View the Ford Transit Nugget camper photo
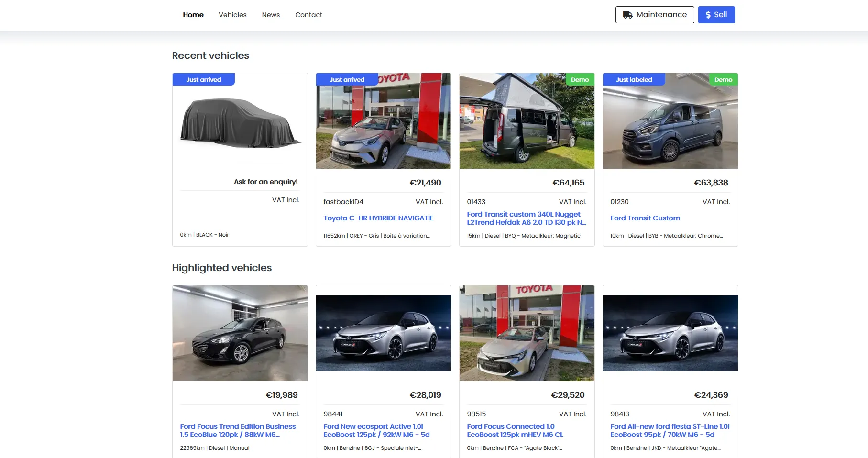This screenshot has height=458, width=868. [527, 121]
